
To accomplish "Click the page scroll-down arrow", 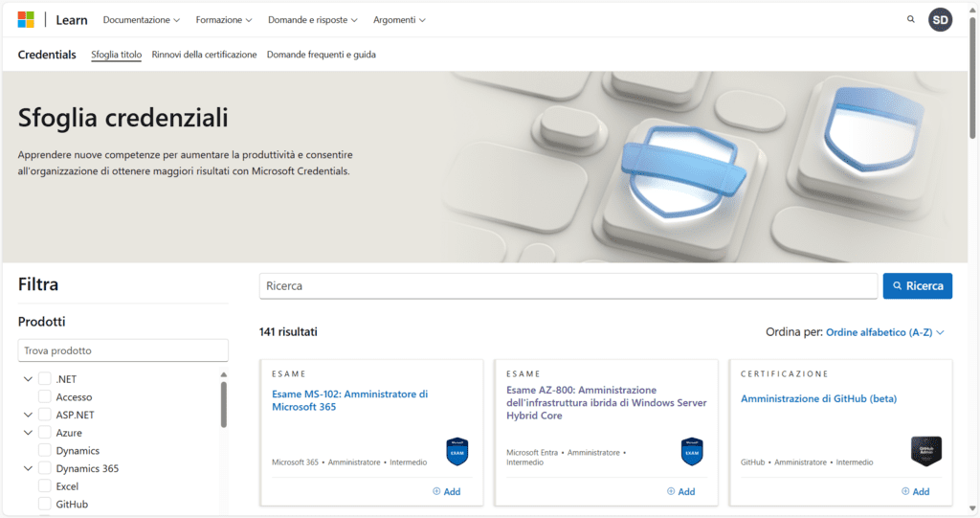I will click(x=972, y=508).
